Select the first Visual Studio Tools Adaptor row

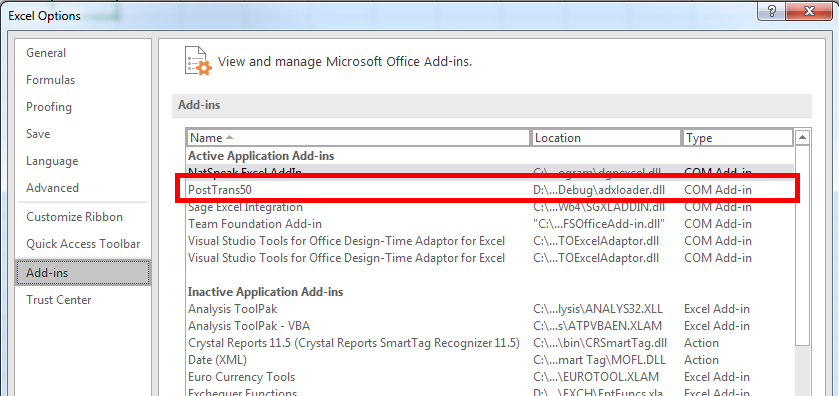coord(490,241)
